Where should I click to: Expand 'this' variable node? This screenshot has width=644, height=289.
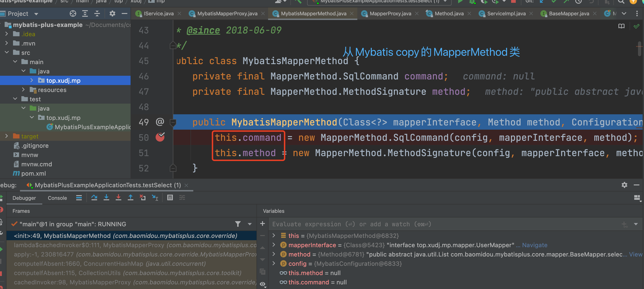pyautogui.click(x=274, y=235)
